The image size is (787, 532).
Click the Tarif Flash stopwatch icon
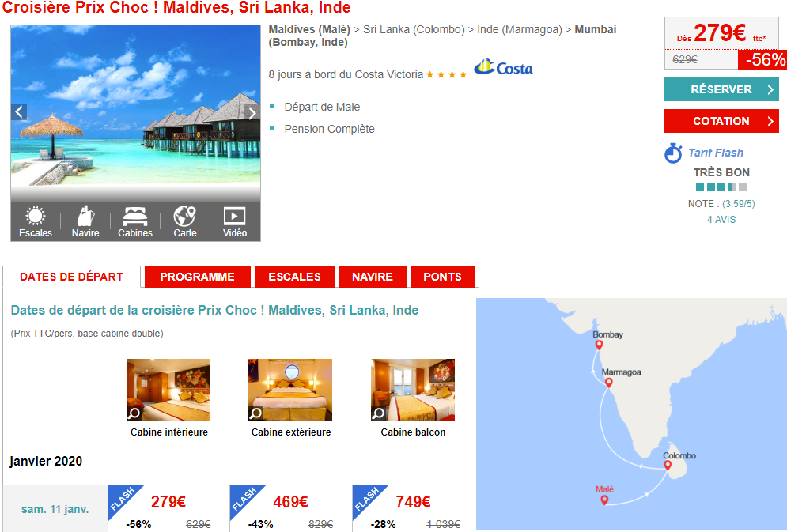tap(674, 153)
